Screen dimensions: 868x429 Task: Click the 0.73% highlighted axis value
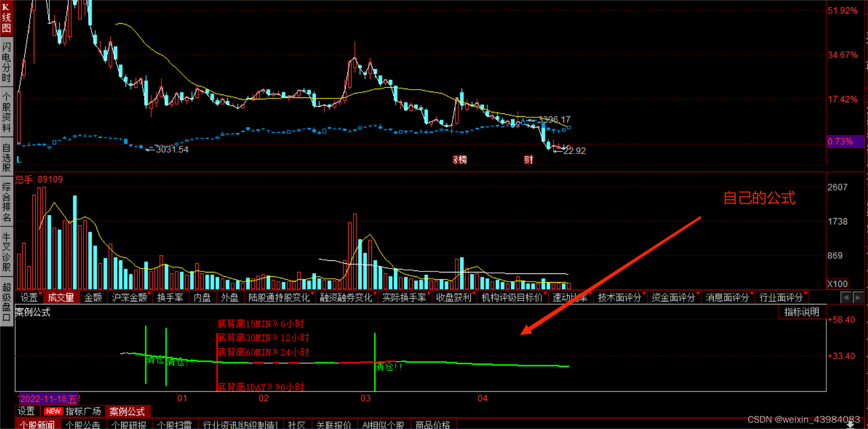(845, 142)
